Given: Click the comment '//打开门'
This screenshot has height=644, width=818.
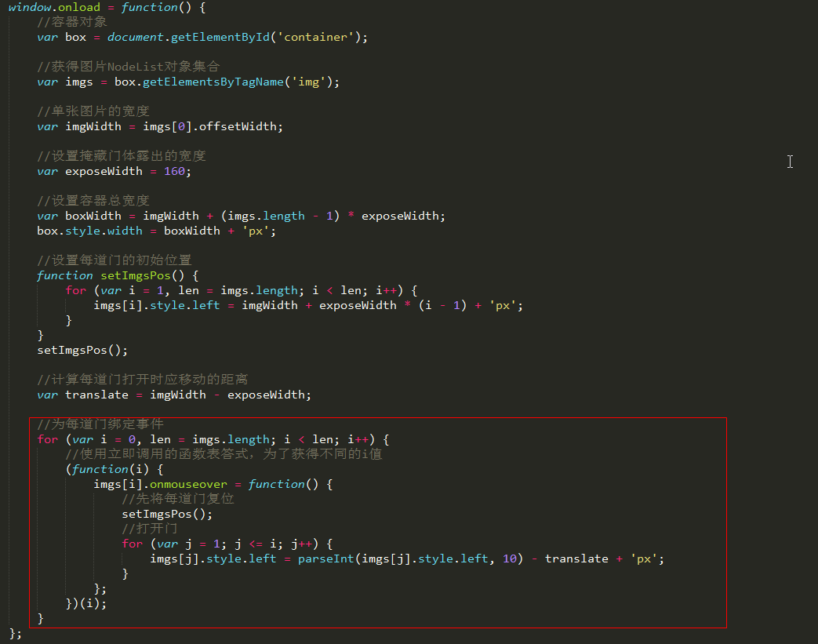Looking at the screenshot, I should point(150,529).
